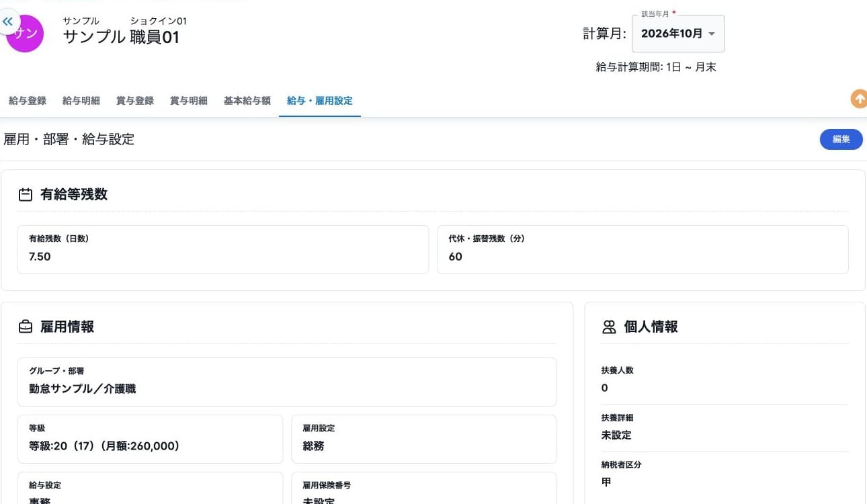Click the 扶養人数 value 0

[605, 388]
